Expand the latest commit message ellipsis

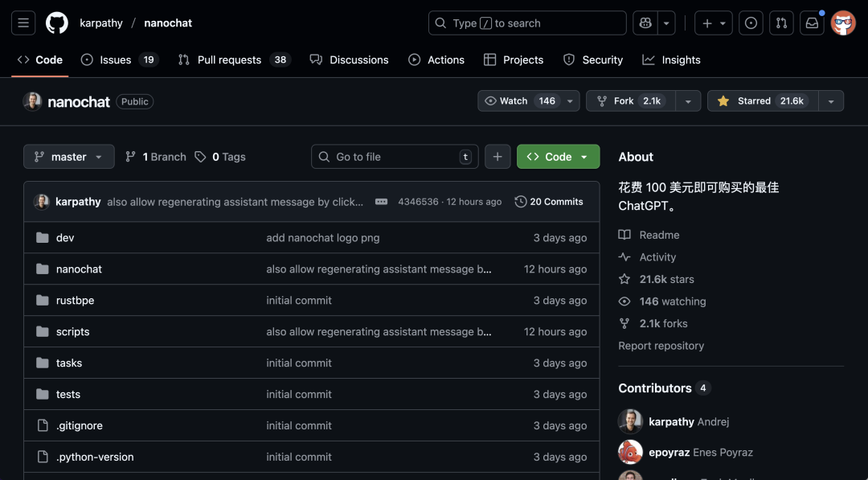[x=382, y=202]
